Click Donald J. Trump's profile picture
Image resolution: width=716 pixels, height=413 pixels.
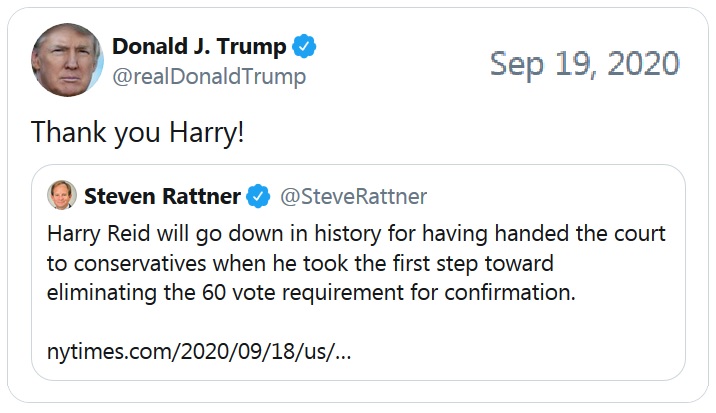[x=68, y=60]
